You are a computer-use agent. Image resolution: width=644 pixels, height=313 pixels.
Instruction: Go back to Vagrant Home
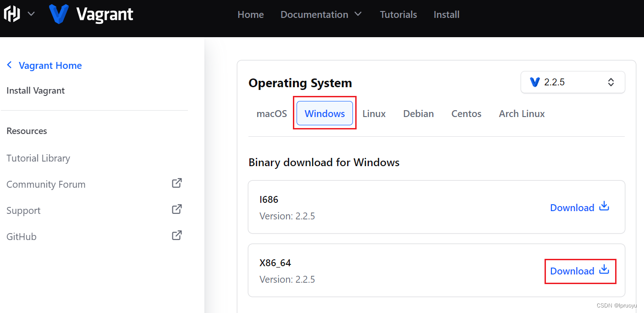pos(50,66)
